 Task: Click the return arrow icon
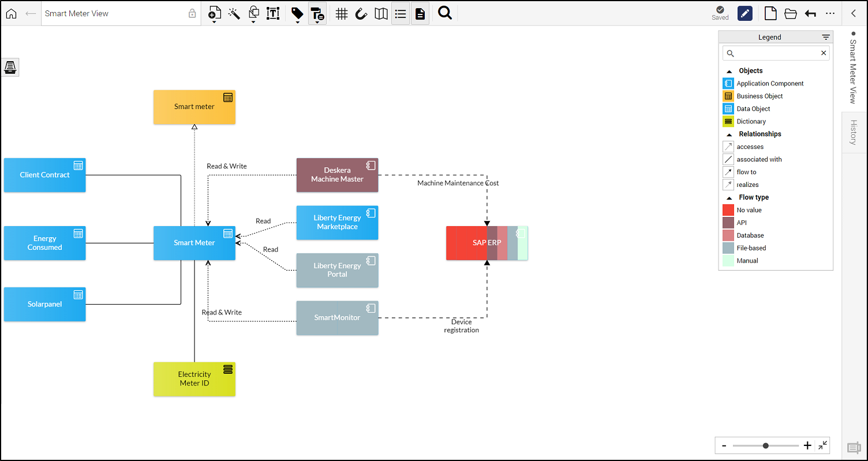point(810,13)
